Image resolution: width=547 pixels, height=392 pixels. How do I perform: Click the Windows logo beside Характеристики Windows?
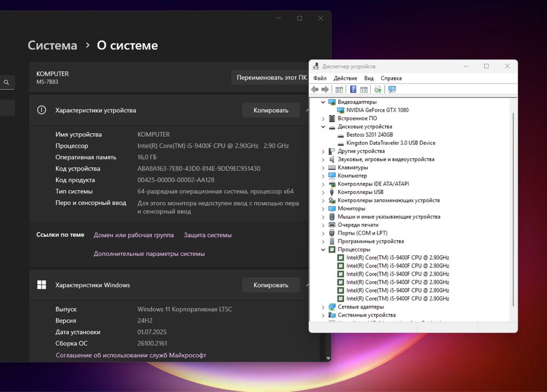42,285
